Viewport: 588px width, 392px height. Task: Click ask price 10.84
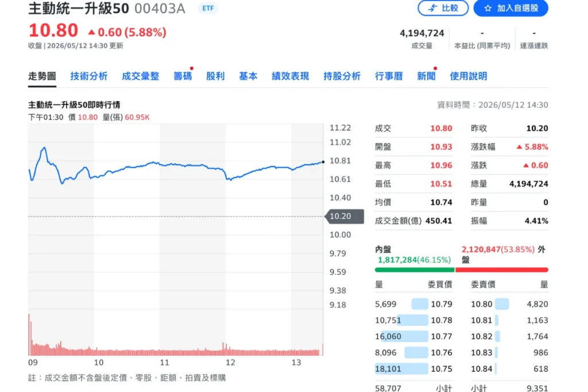point(482,369)
